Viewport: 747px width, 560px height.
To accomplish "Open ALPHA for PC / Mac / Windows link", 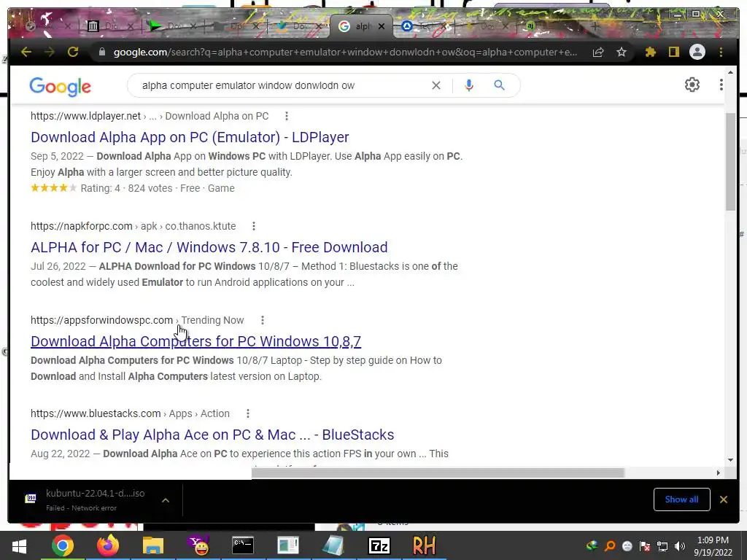I will tap(209, 247).
